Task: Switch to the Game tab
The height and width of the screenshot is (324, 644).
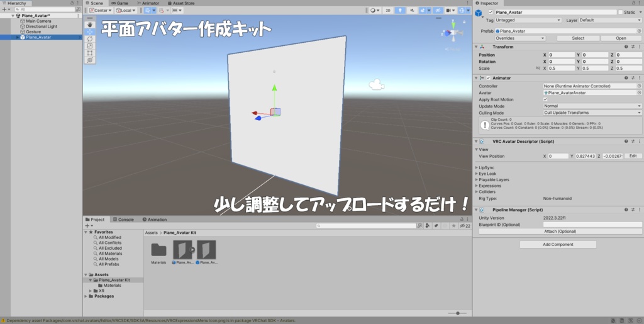Action: (x=119, y=3)
